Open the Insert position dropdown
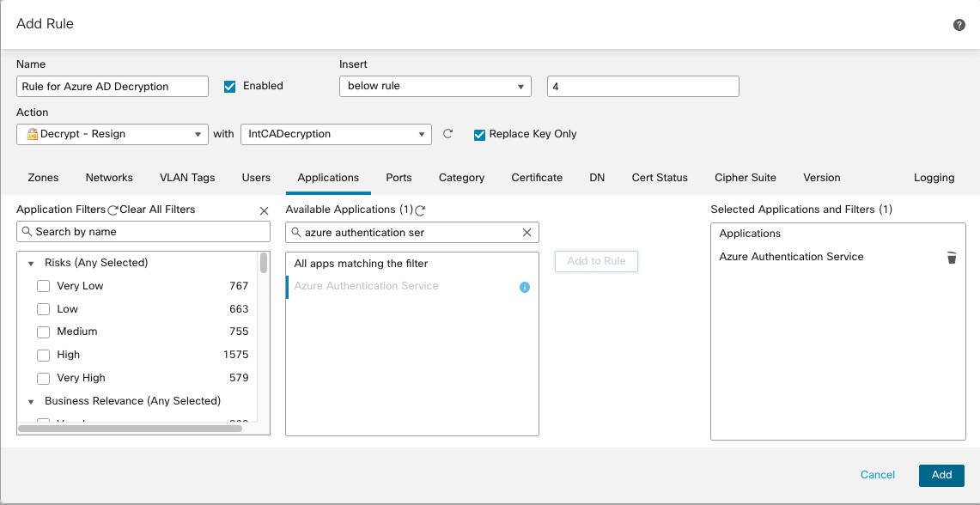Image resolution: width=980 pixels, height=505 pixels. click(x=435, y=86)
